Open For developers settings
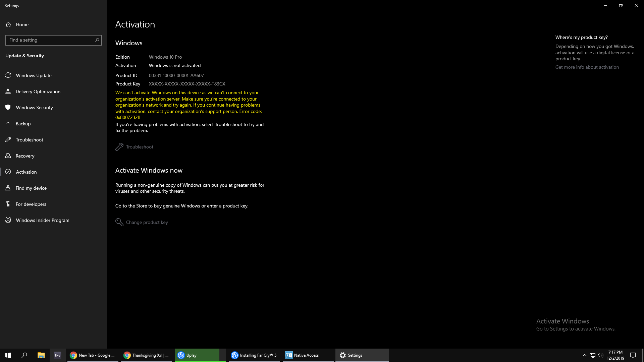Image resolution: width=644 pixels, height=362 pixels. 31,204
